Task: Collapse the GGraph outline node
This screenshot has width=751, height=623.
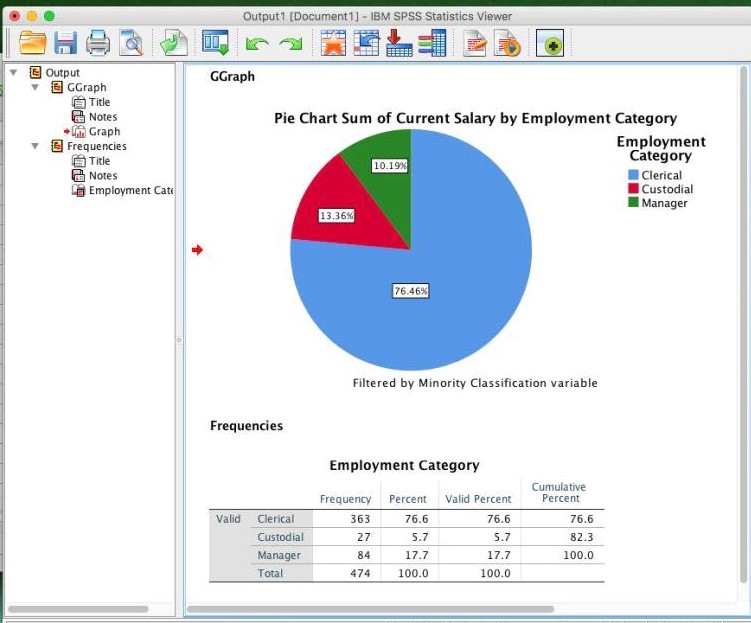Action: [35, 88]
